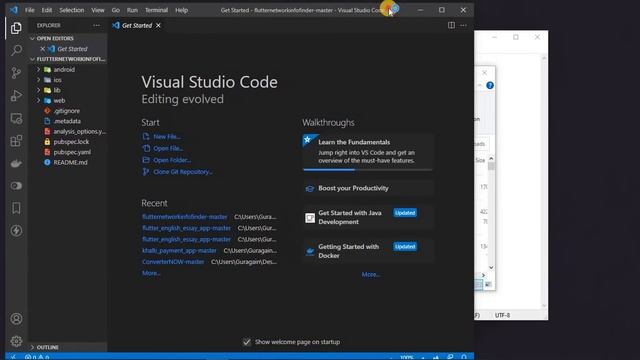Image resolution: width=640 pixels, height=360 pixels.
Task: Click the remote window status bar icon
Action: click(13, 357)
